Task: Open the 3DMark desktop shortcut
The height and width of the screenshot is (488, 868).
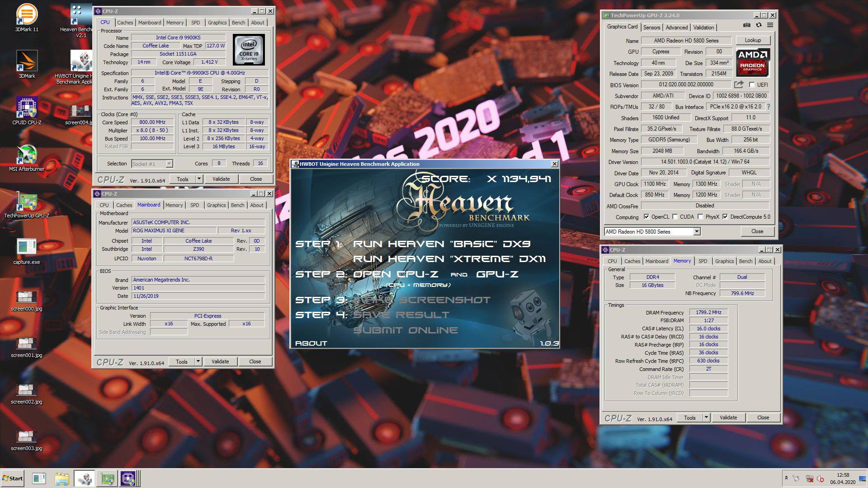Action: click(27, 64)
